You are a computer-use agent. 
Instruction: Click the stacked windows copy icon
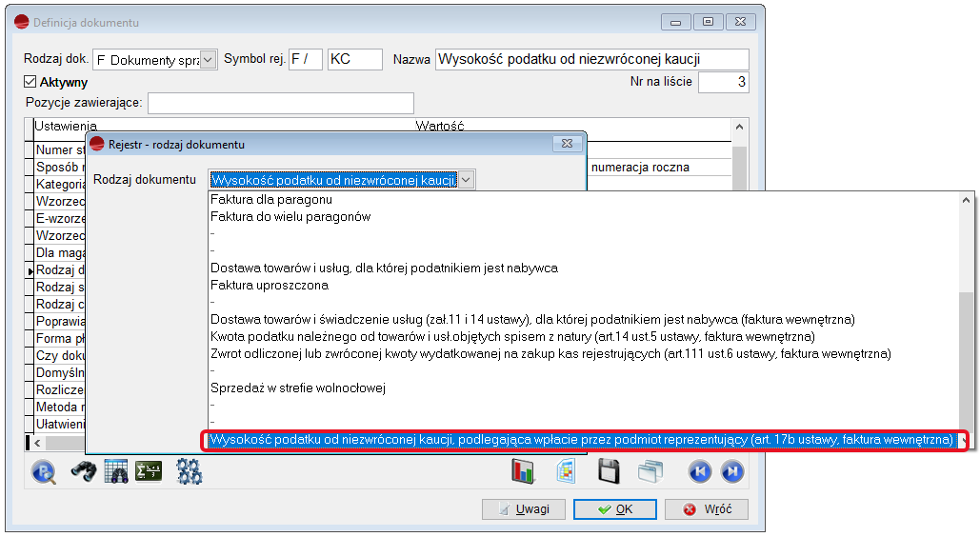[650, 471]
